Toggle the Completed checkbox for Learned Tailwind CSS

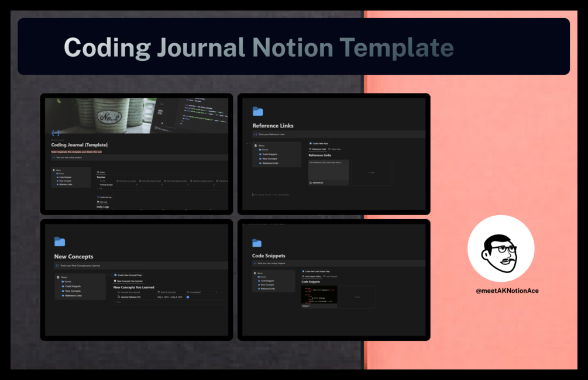[x=188, y=297]
